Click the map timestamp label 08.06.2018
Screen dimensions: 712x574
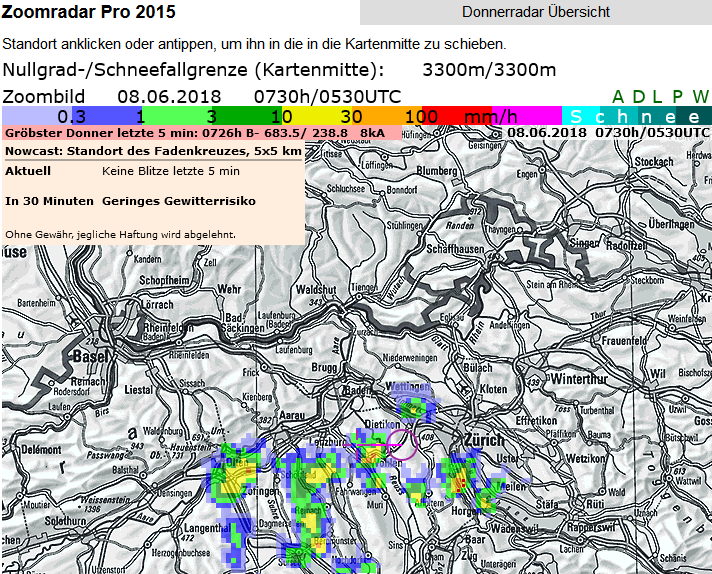(546, 132)
